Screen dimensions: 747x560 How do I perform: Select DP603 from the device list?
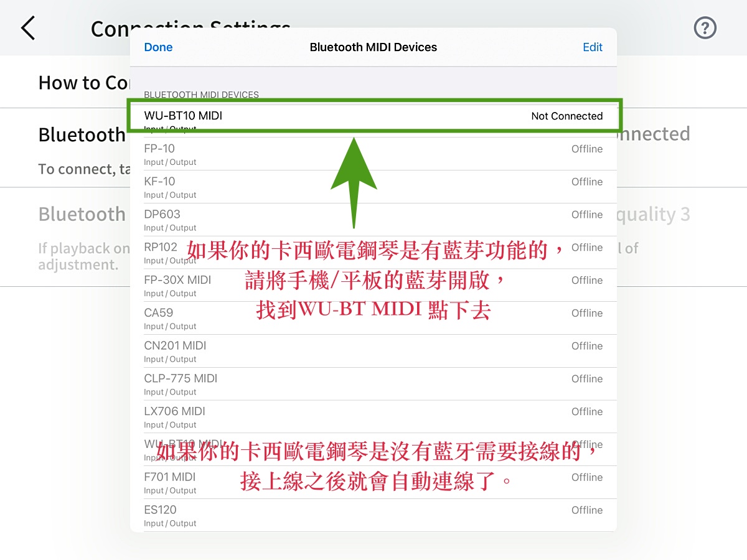[162, 215]
